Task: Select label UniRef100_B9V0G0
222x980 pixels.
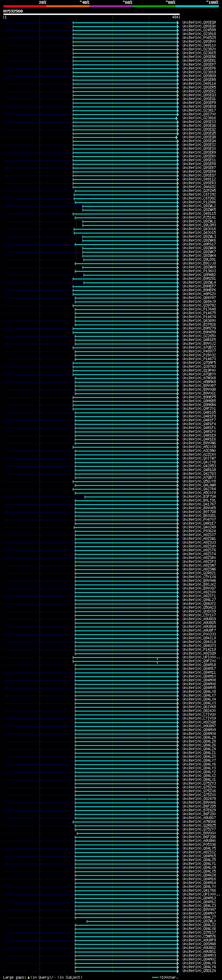Action: pyautogui.click(x=199, y=833)
